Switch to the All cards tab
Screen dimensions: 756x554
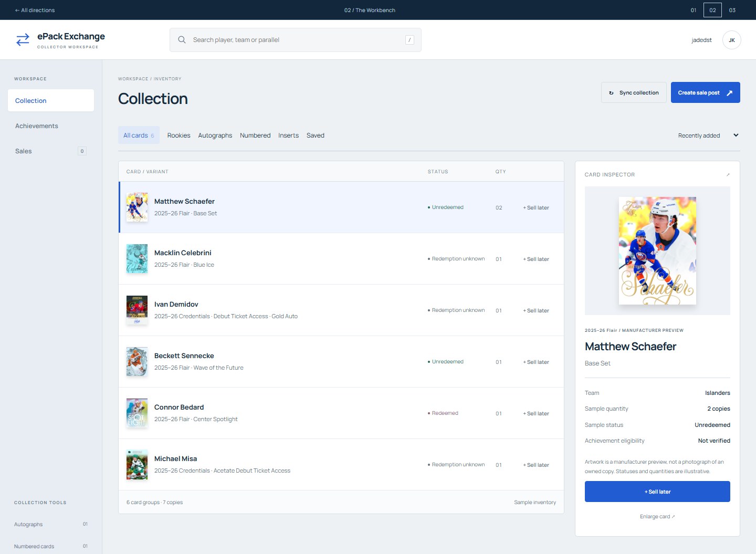pos(139,135)
